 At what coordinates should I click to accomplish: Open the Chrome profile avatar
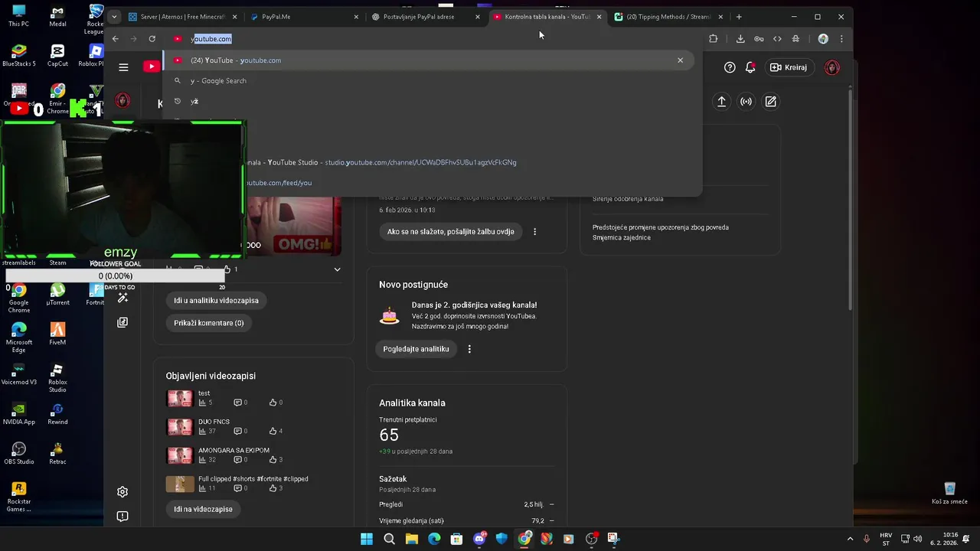823,38
